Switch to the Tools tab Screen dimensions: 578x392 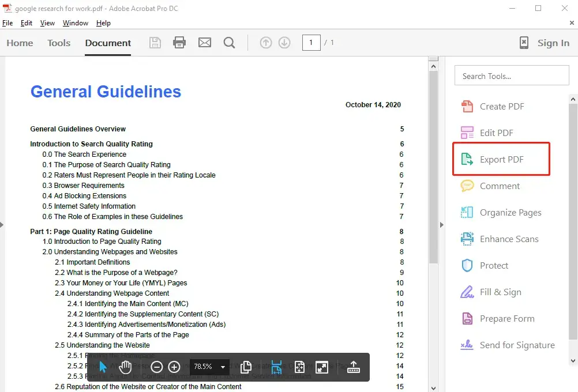[x=59, y=43]
